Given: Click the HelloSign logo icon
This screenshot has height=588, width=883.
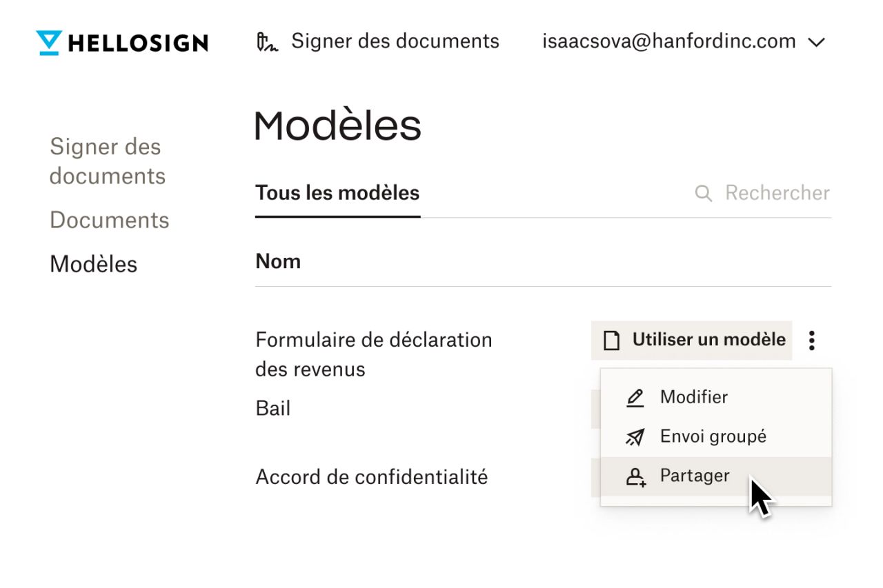Looking at the screenshot, I should (x=48, y=42).
